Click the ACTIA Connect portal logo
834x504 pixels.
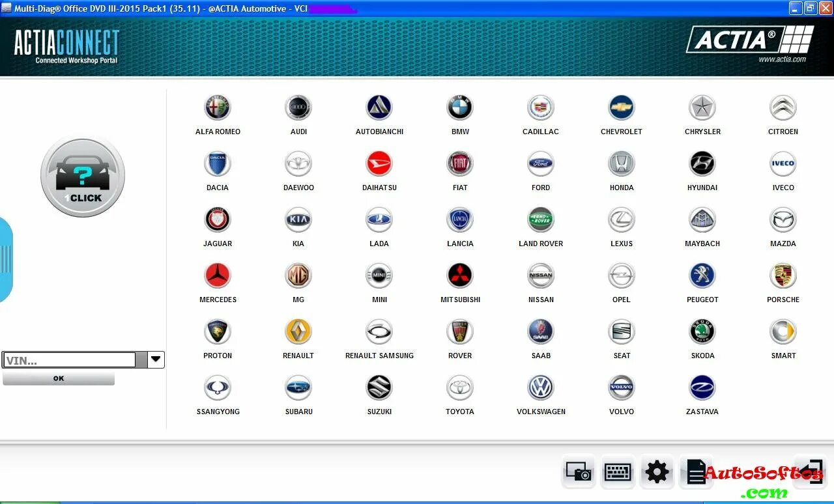[x=66, y=46]
